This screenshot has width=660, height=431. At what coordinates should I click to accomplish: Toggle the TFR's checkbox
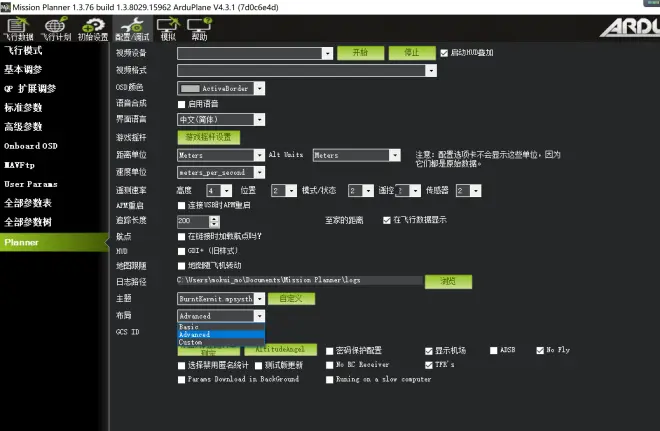[428, 365]
